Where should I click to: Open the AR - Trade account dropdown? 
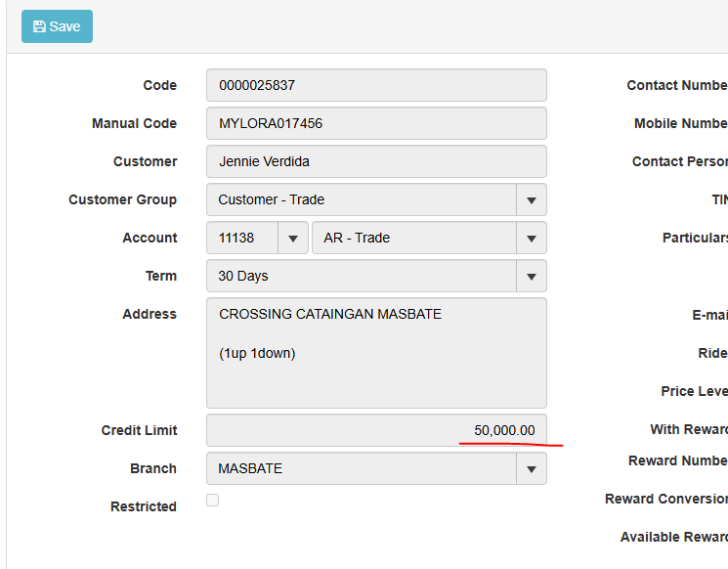[531, 238]
